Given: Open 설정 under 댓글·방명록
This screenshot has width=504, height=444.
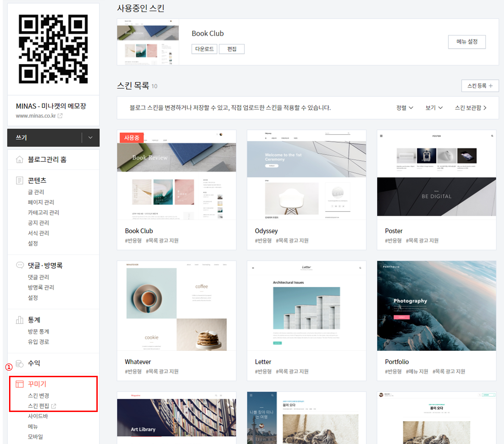Looking at the screenshot, I should coord(33,298).
